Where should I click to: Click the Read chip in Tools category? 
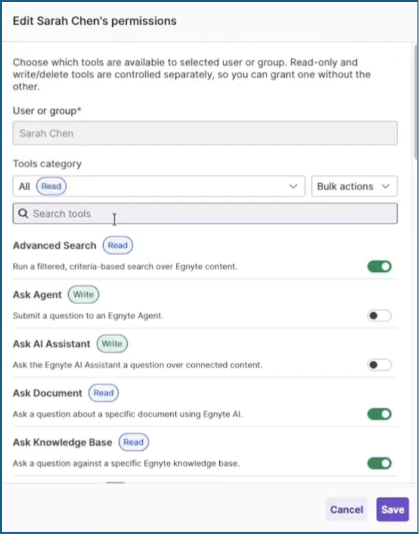point(51,186)
